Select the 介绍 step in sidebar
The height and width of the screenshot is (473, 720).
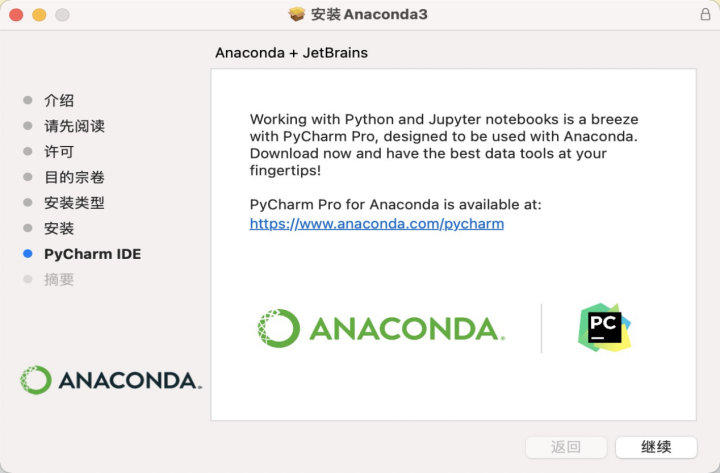(x=59, y=101)
